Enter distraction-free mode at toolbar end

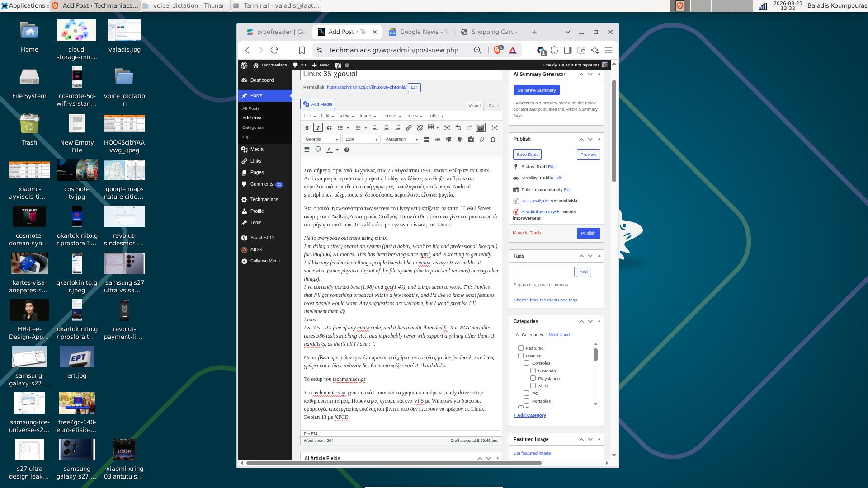(495, 128)
